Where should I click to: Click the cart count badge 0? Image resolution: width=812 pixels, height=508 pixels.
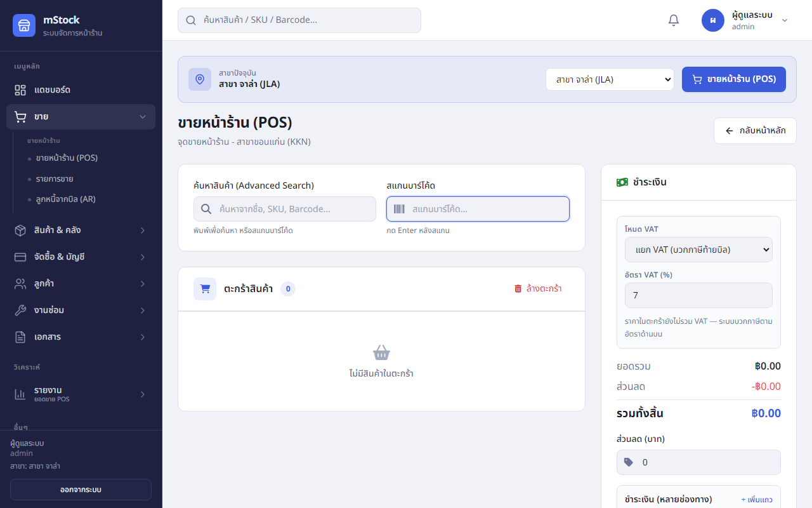click(288, 289)
